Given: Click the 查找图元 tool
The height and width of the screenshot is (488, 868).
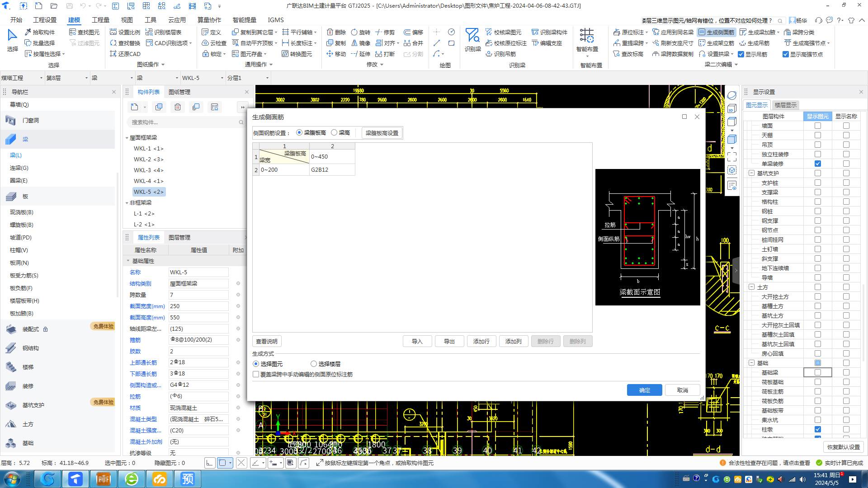Looking at the screenshot, I should point(85,32).
